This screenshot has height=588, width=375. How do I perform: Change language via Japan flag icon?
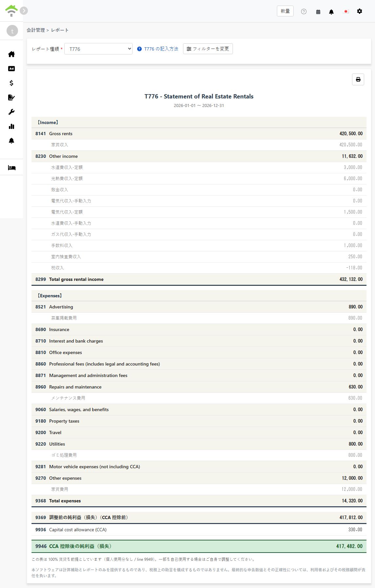tap(346, 11)
